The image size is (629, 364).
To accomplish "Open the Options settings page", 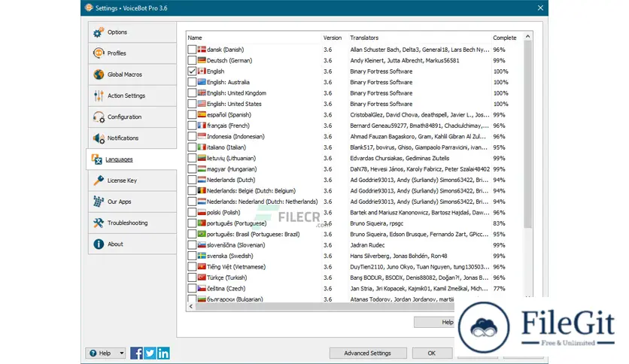I will click(x=132, y=32).
